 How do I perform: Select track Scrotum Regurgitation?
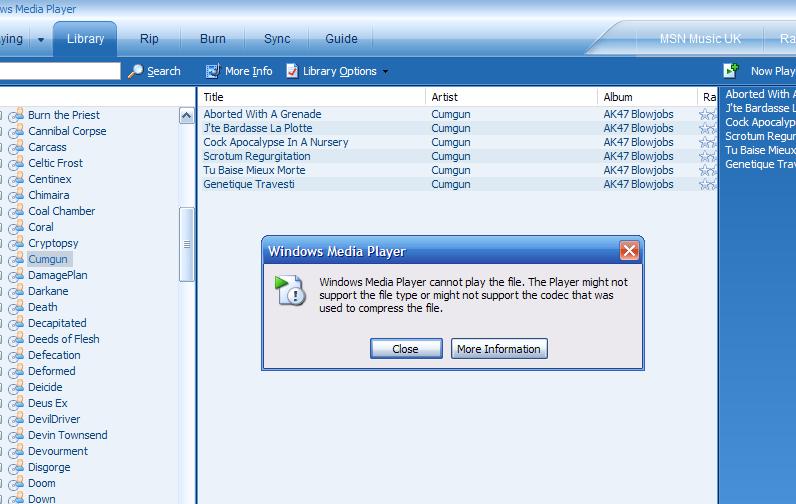click(x=257, y=156)
